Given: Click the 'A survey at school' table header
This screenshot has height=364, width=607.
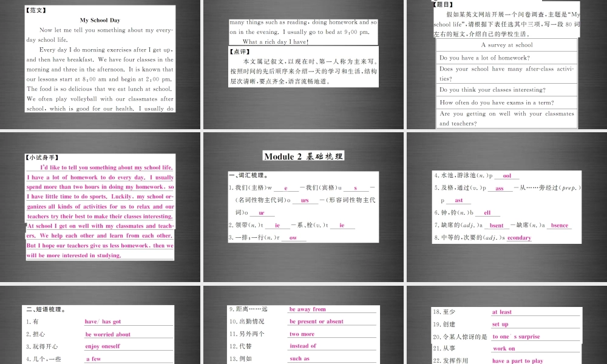Looking at the screenshot, I should [x=506, y=45].
